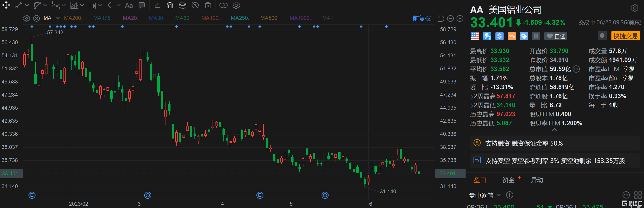Select the wave pattern drawing tool

tap(55, 5)
